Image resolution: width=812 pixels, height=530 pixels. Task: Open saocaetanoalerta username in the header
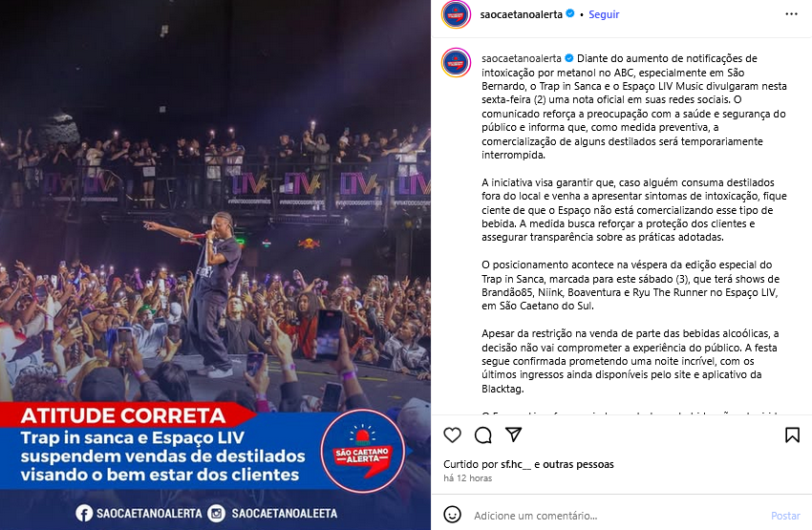click(521, 14)
